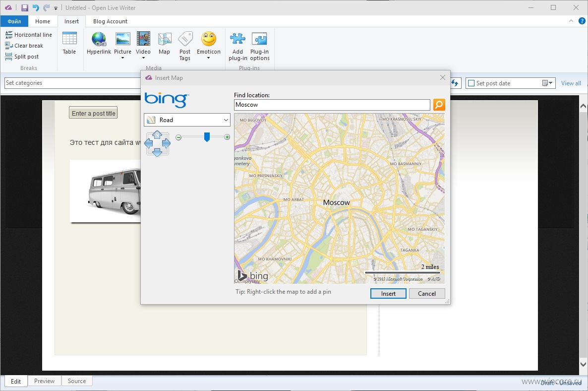This screenshot has width=588, height=391.
Task: Click the map zoom slider handle
Action: point(207,137)
